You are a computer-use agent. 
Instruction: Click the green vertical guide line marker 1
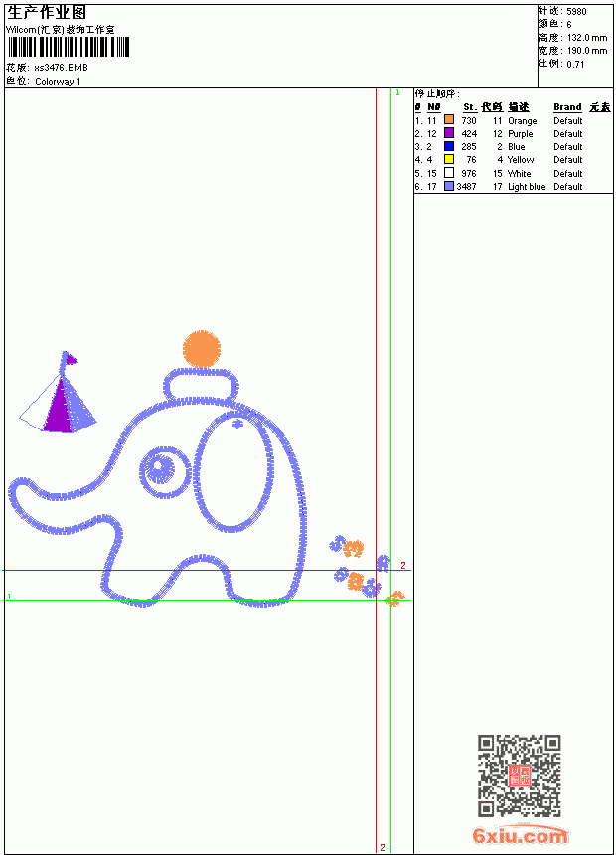click(398, 93)
